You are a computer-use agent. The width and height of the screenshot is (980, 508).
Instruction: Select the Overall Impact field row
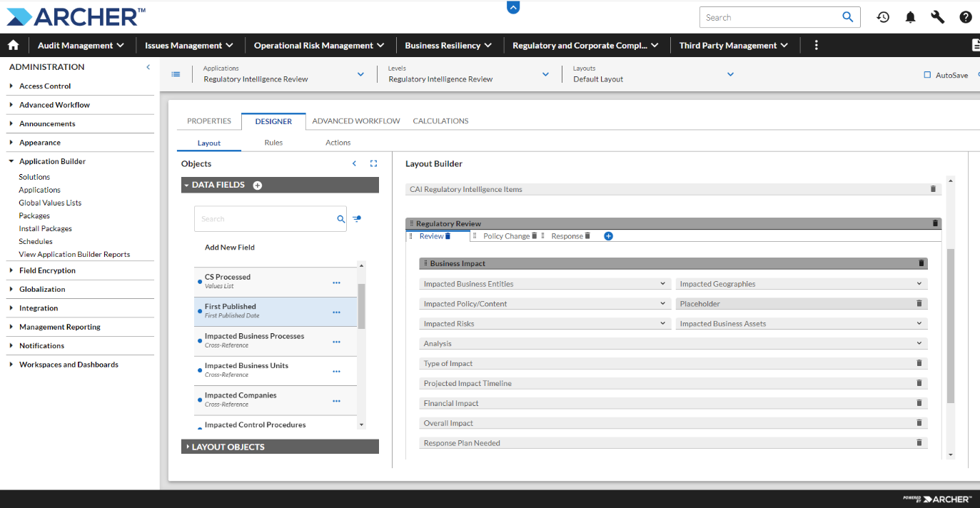[x=673, y=423]
